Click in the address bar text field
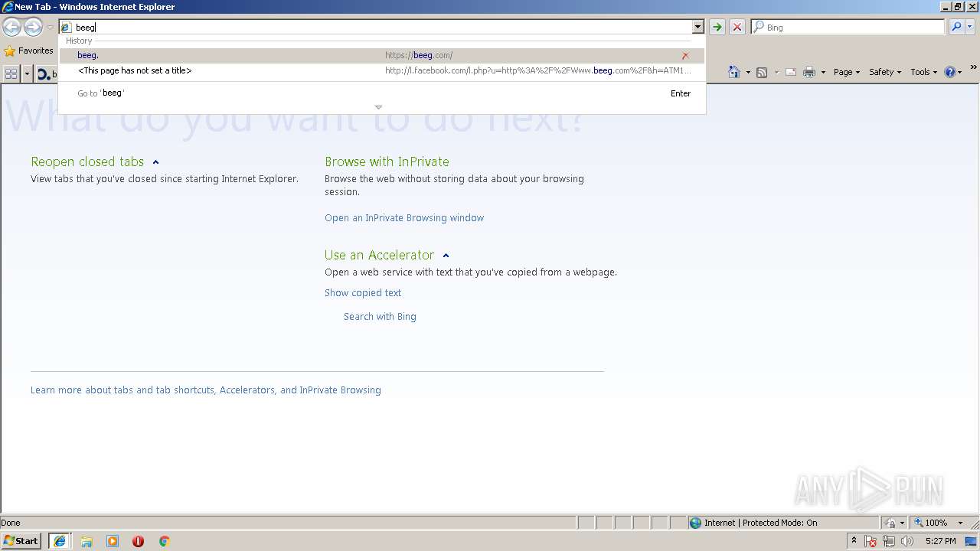The width and height of the screenshot is (980, 551). pos(383,28)
